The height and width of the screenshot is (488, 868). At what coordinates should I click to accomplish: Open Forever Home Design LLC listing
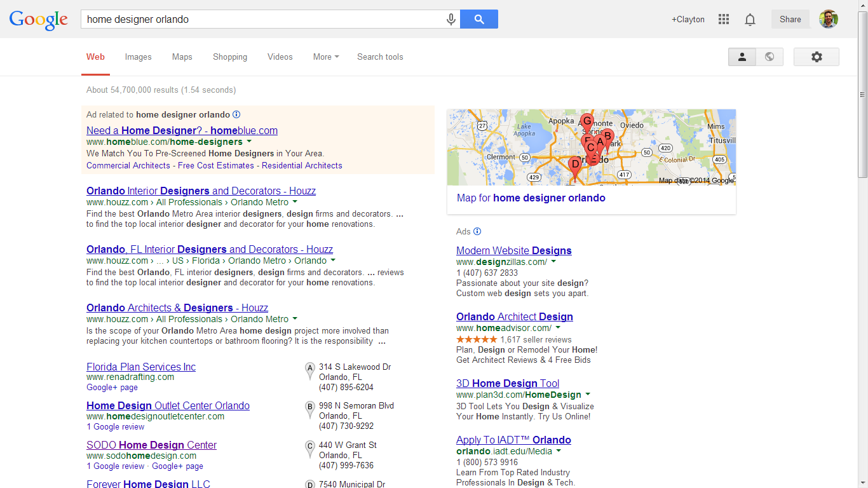(x=148, y=484)
